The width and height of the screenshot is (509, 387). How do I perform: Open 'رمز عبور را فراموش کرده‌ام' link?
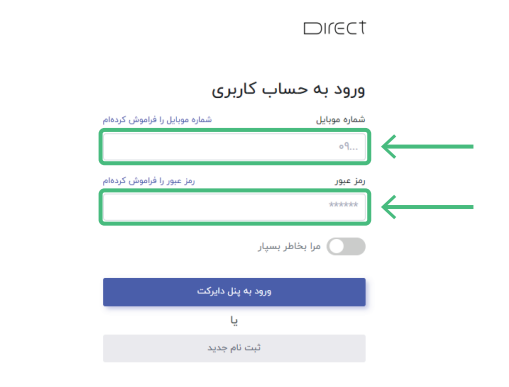149,180
